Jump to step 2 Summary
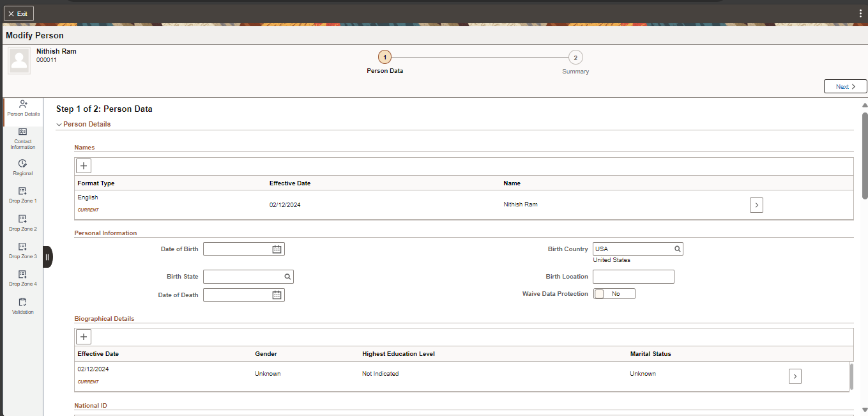 575,58
